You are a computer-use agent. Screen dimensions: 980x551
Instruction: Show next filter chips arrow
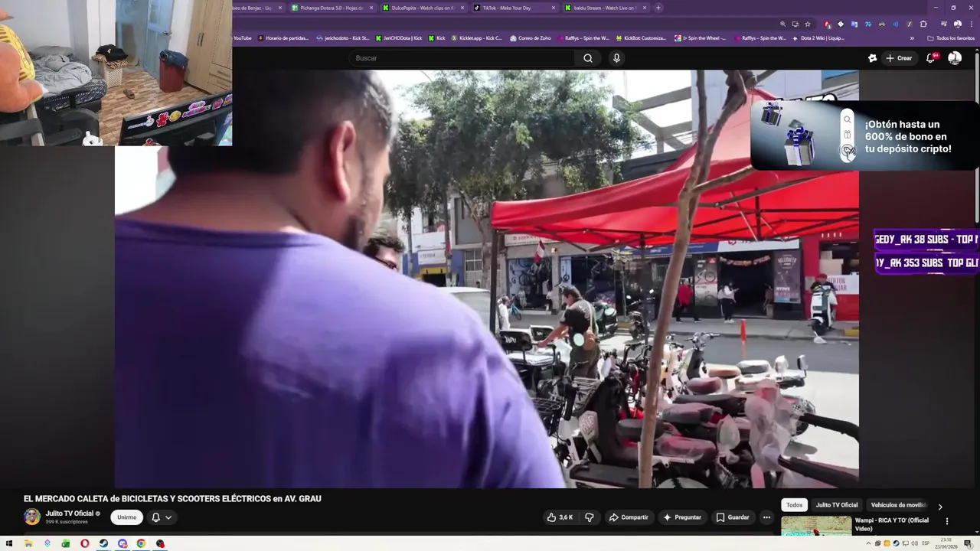click(940, 506)
